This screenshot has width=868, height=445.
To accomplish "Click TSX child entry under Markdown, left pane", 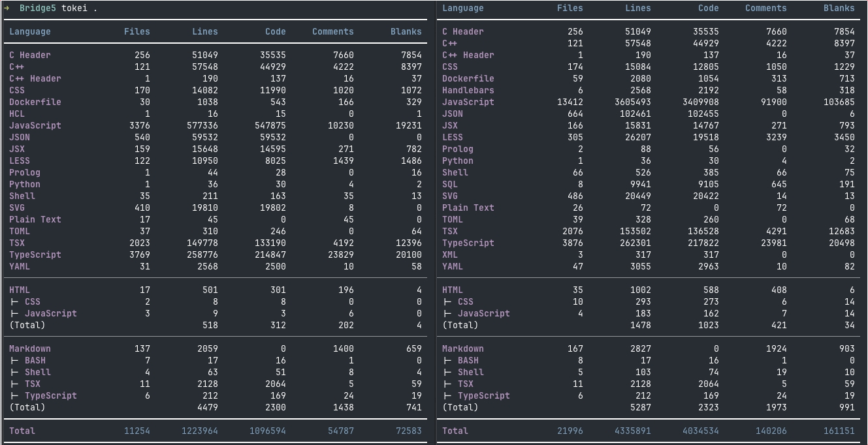I will pyautogui.click(x=33, y=384).
